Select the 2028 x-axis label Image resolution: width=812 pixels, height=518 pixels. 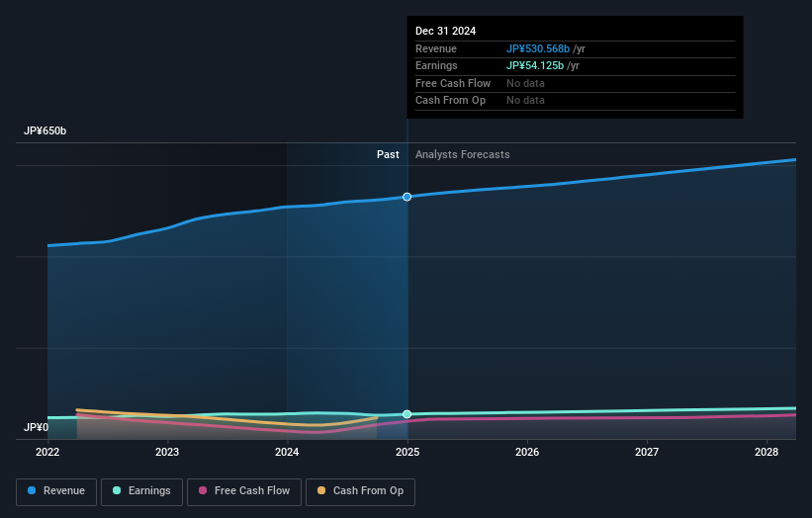coord(767,453)
